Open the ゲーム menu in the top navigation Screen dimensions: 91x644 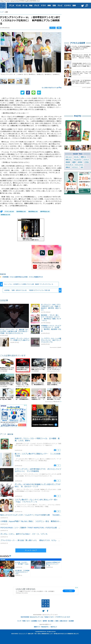click(x=25, y=5)
